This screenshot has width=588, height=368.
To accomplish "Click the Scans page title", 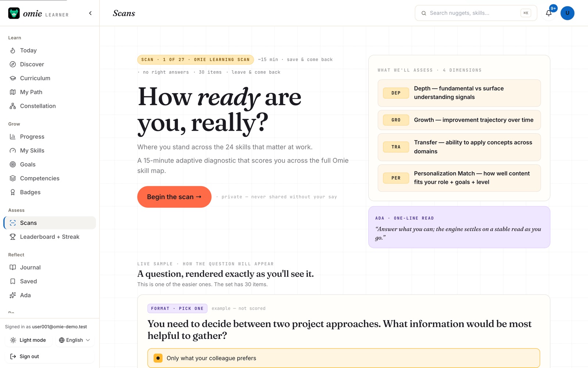I will coord(124,13).
